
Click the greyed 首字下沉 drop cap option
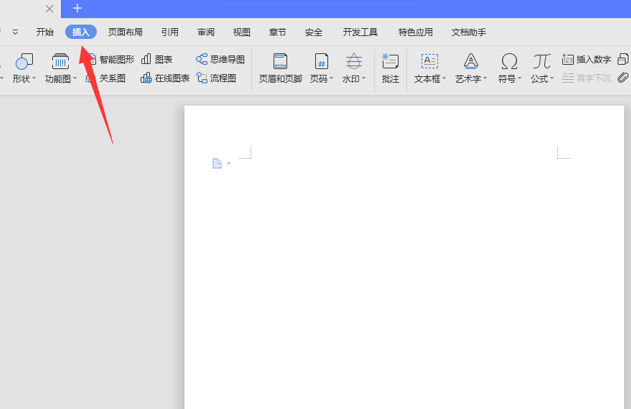coord(586,78)
